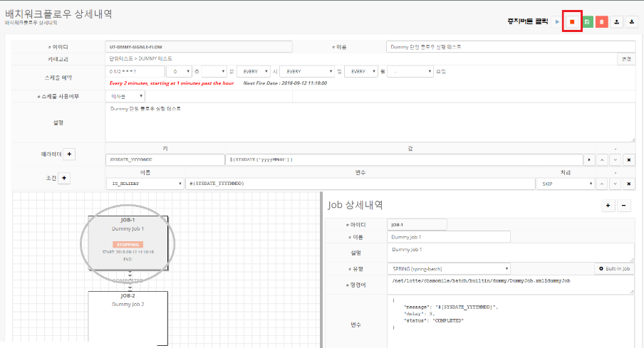Click the job name field Dummy Job 1
The height and width of the screenshot is (348, 644).
[449, 237]
